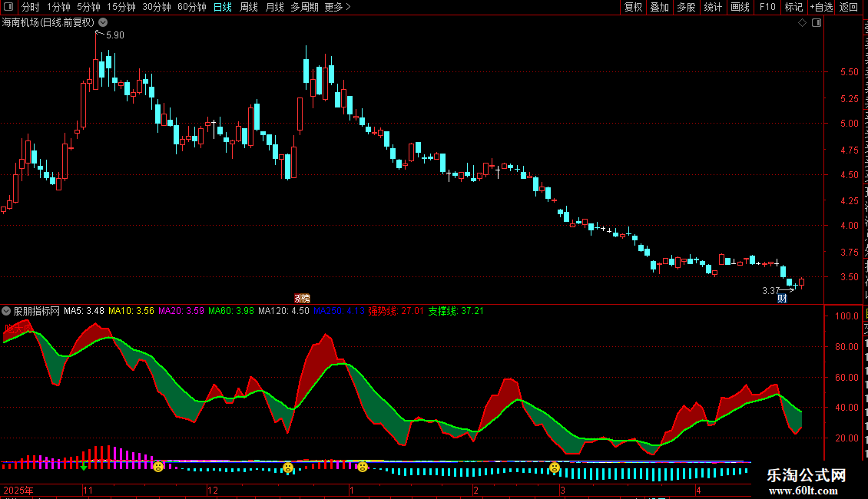Click the MA5: 3.48 indicator value
The image size is (868, 499).
point(84,311)
